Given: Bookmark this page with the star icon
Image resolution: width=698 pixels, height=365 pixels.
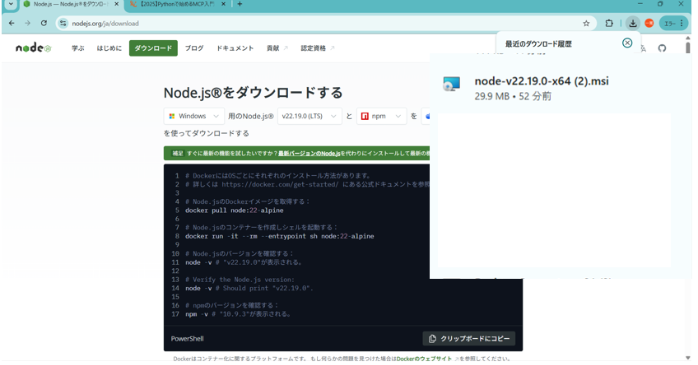Looking at the screenshot, I should pyautogui.click(x=586, y=23).
